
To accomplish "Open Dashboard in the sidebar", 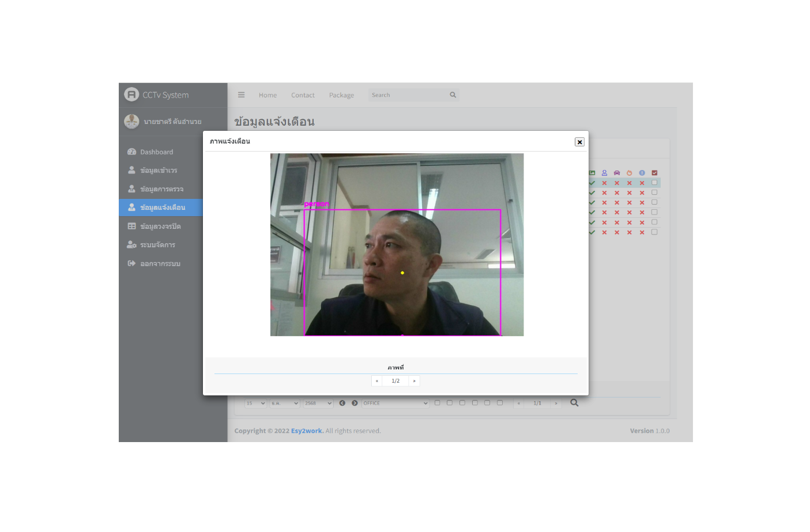I will (156, 152).
